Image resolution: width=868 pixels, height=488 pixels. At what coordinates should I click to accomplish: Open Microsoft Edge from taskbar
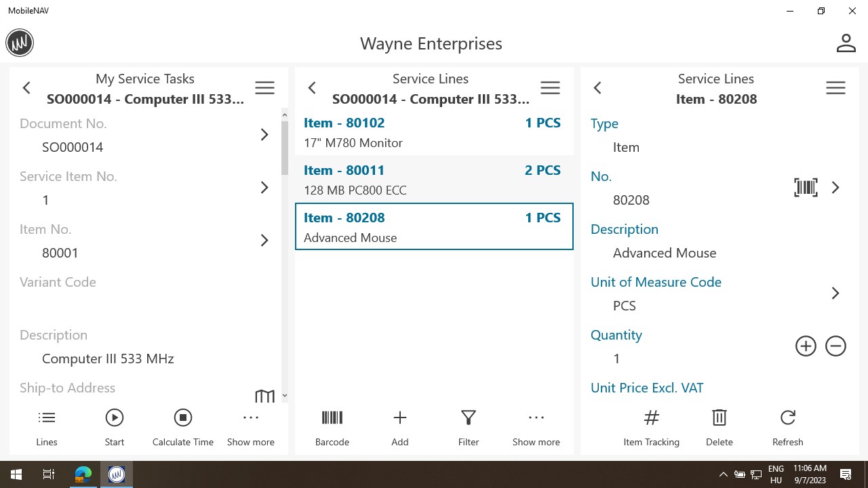[x=83, y=474]
